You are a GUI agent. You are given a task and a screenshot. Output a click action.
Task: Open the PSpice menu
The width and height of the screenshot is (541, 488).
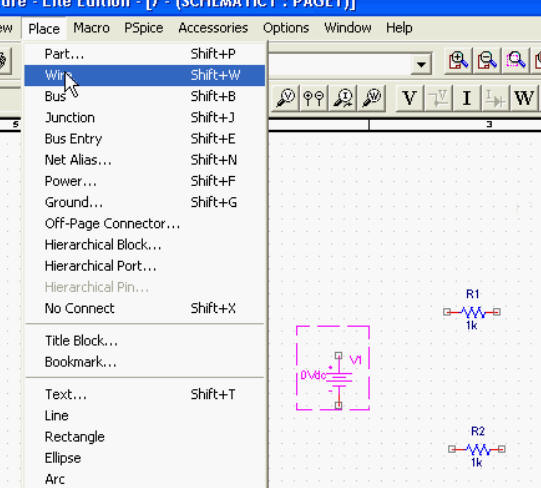click(x=144, y=28)
